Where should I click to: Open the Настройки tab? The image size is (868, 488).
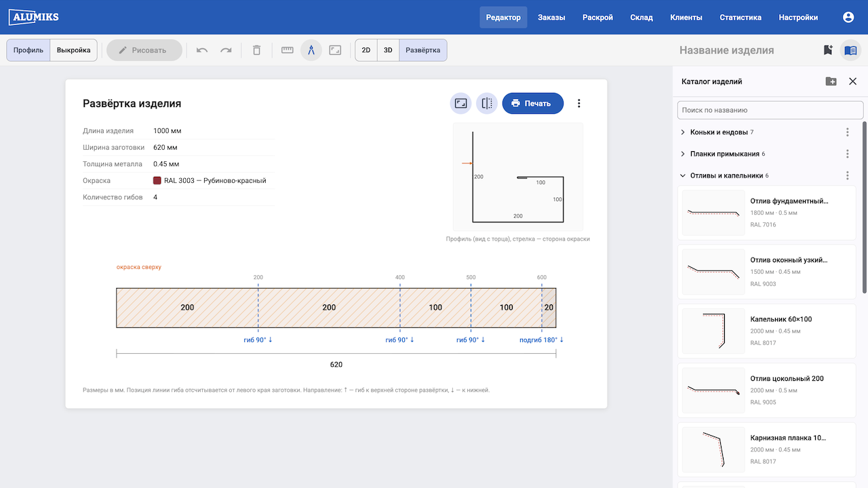click(798, 18)
